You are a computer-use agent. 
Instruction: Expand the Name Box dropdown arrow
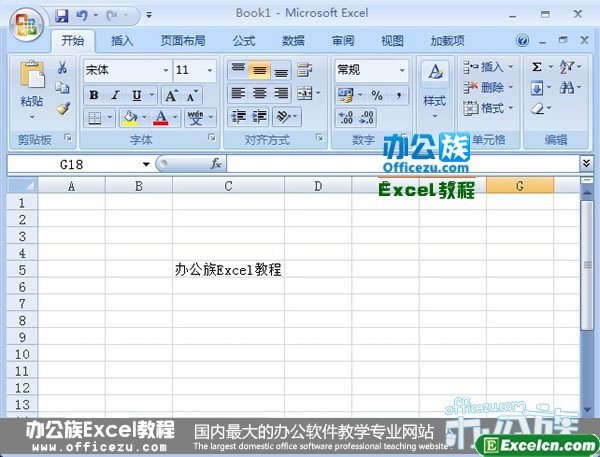pos(146,164)
